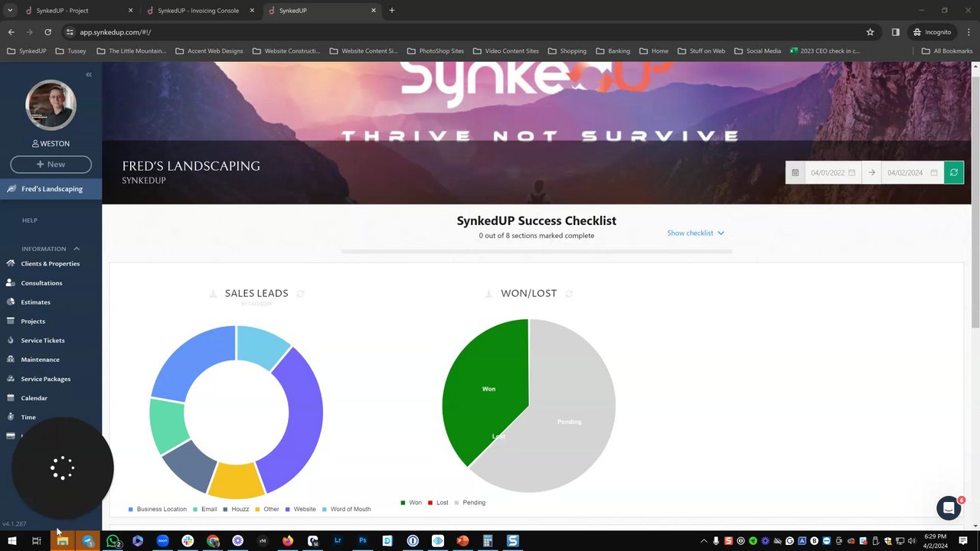The height and width of the screenshot is (551, 980).
Task: Open the HELP section link
Action: click(29, 220)
